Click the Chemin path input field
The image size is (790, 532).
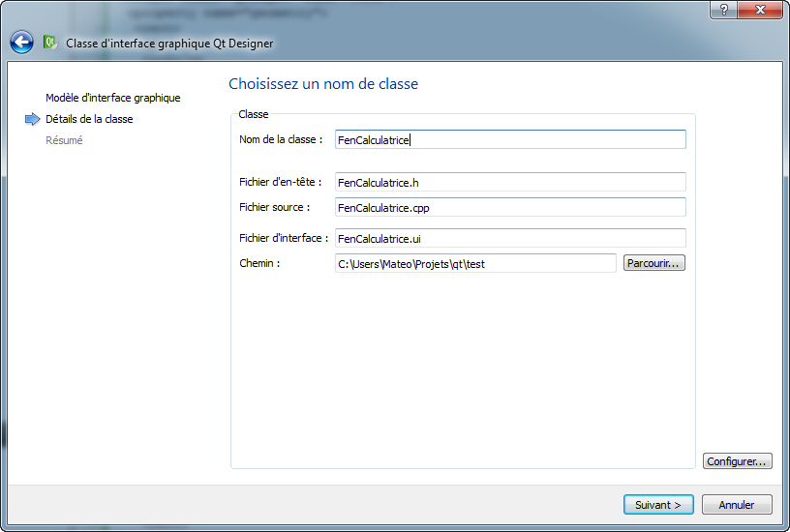474,263
